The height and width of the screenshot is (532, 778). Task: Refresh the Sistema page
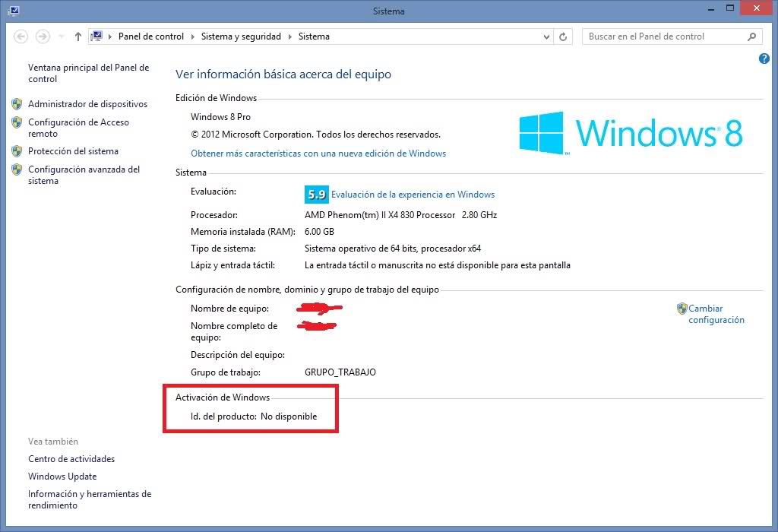[x=563, y=36]
